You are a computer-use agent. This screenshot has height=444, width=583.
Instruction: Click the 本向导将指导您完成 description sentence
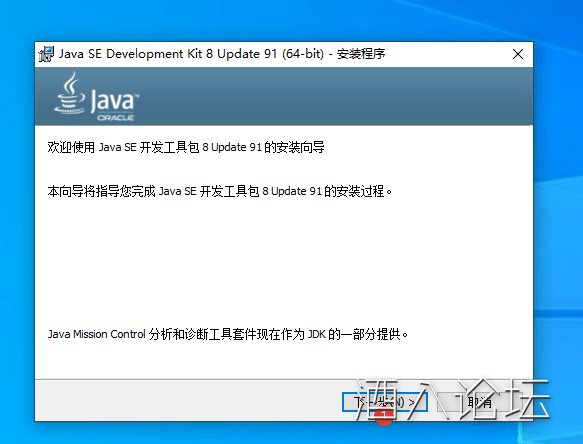pyautogui.click(x=220, y=191)
